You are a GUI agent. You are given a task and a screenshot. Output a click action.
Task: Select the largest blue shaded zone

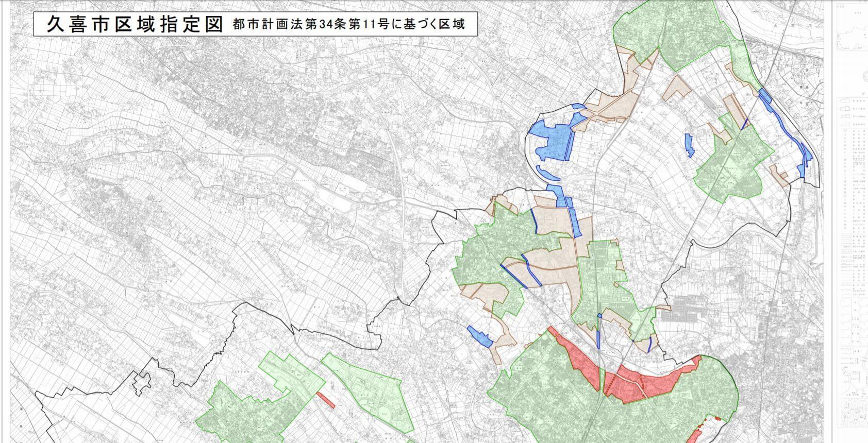[x=553, y=140]
